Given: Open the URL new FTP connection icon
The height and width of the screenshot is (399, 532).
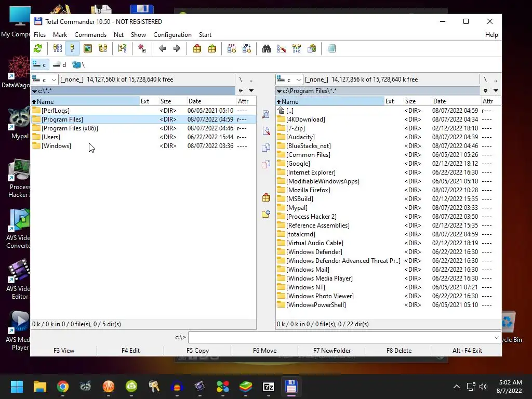Looking at the screenshot, I should [x=247, y=48].
